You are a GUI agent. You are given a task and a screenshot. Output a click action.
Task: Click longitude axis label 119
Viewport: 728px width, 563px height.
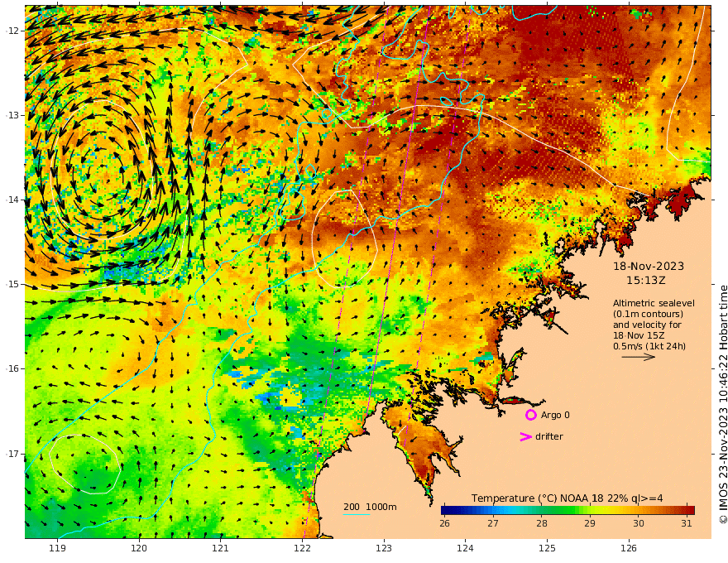point(58,548)
